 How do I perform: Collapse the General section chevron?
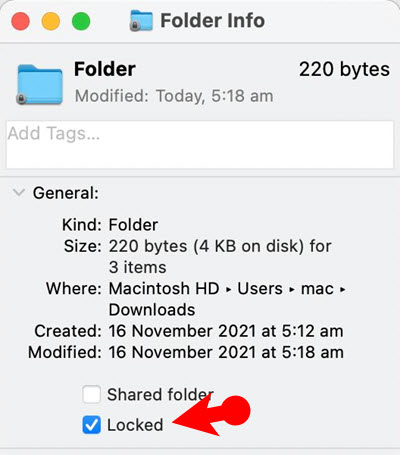pos(18,193)
